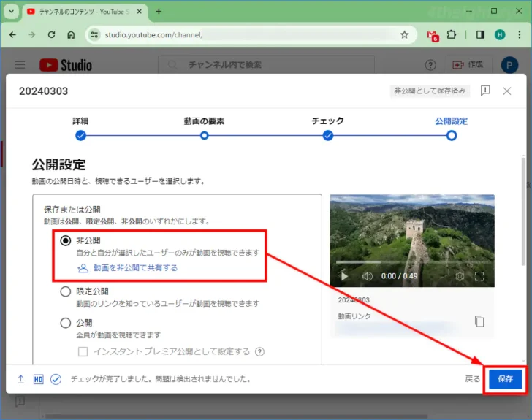Click the チャンネル内で検索 search field

pyautogui.click(x=266, y=64)
